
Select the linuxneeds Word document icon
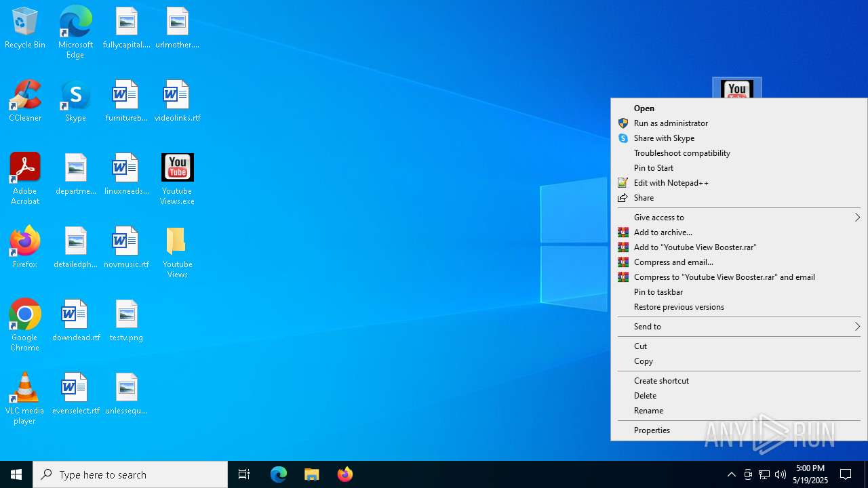pos(126,175)
